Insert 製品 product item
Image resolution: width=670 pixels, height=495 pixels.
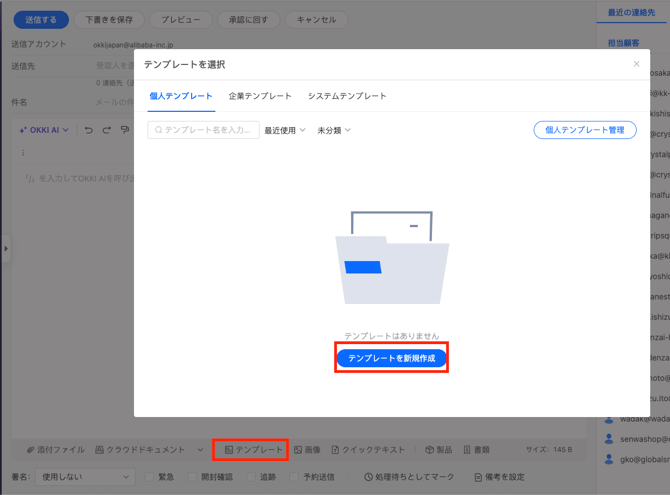(438, 450)
